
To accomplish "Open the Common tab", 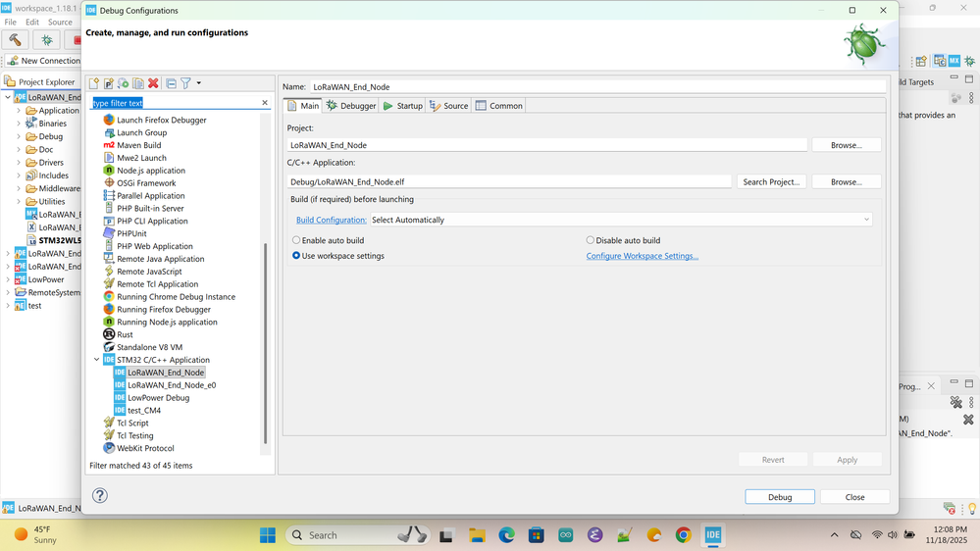I will coord(498,106).
